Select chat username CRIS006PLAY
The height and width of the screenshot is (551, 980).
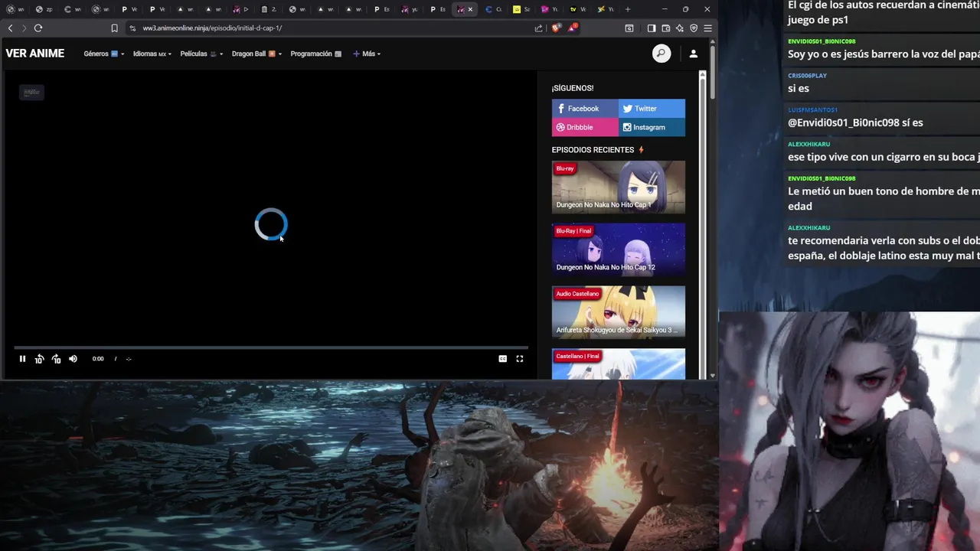pyautogui.click(x=807, y=76)
